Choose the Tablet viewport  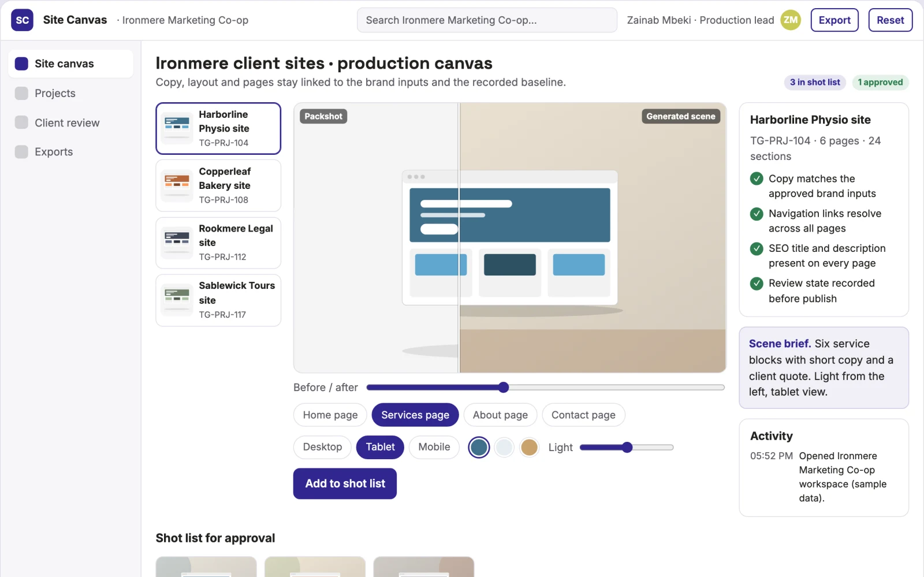pyautogui.click(x=380, y=447)
